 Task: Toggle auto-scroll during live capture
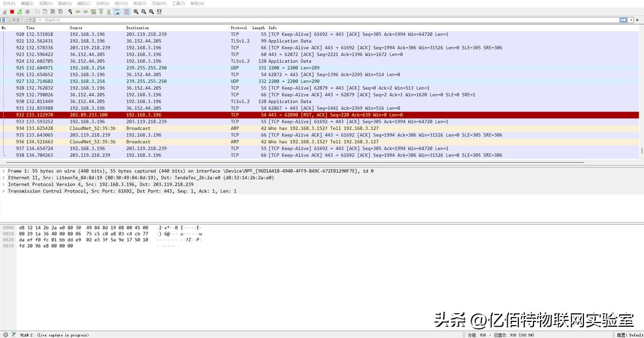pyautogui.click(x=117, y=11)
